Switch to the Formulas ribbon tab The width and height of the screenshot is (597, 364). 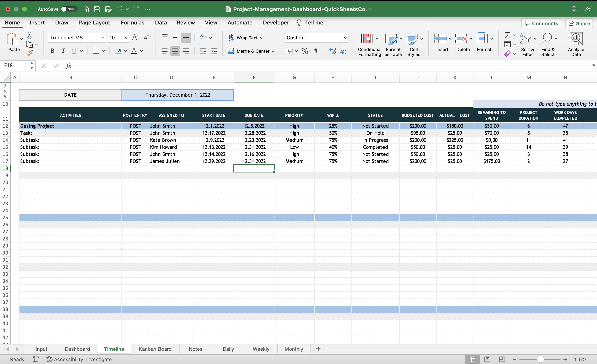tap(132, 22)
